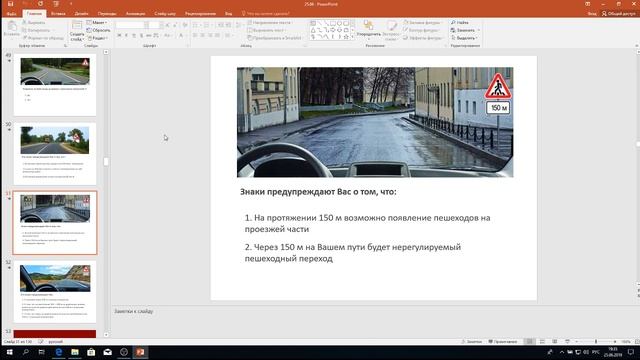The height and width of the screenshot is (360, 640).
Task: Click the road photo with pedestrian sign on the slide
Action: [375, 122]
